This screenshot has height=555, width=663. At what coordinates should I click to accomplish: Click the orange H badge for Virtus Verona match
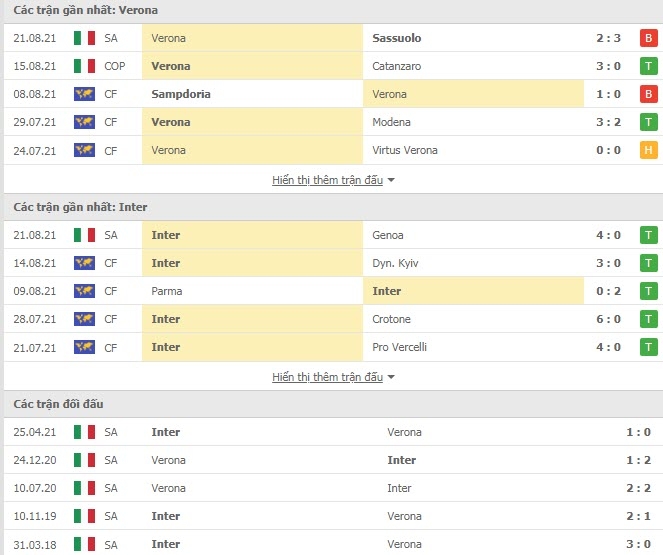pyautogui.click(x=648, y=150)
